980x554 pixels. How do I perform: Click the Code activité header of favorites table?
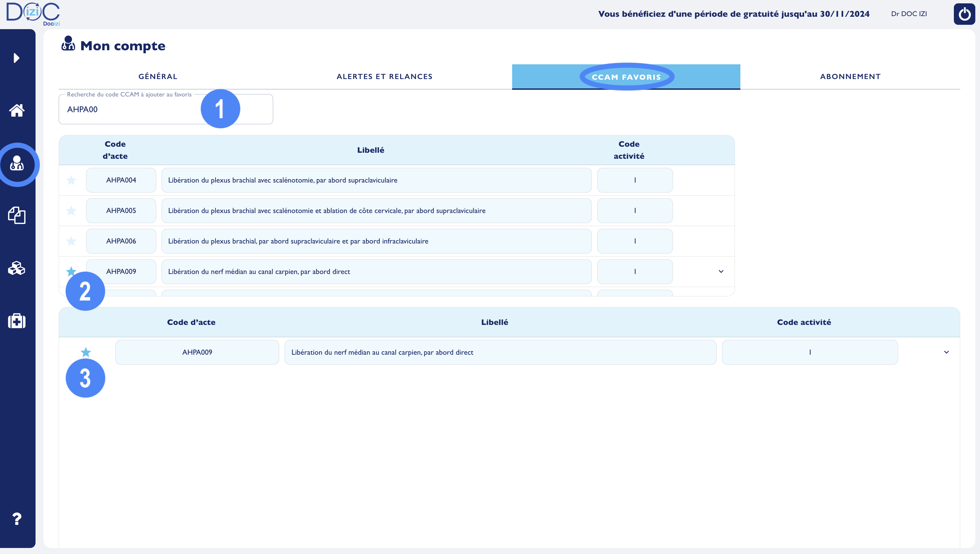point(804,322)
